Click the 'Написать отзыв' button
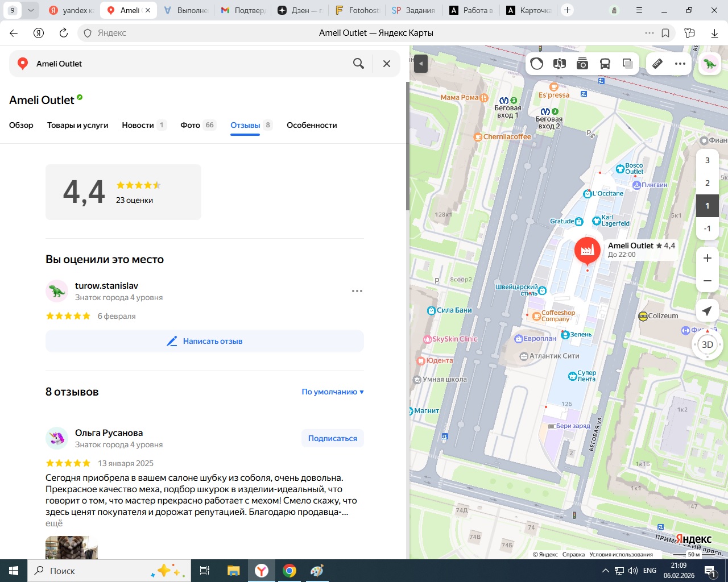 (205, 341)
